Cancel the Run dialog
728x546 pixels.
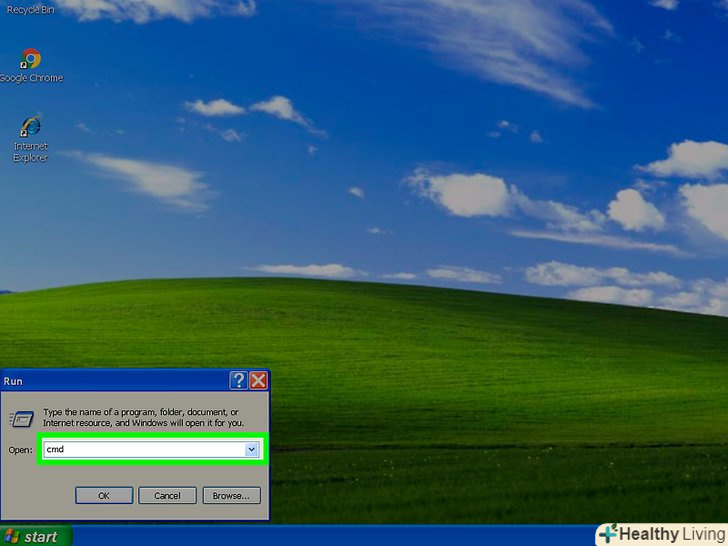(167, 495)
